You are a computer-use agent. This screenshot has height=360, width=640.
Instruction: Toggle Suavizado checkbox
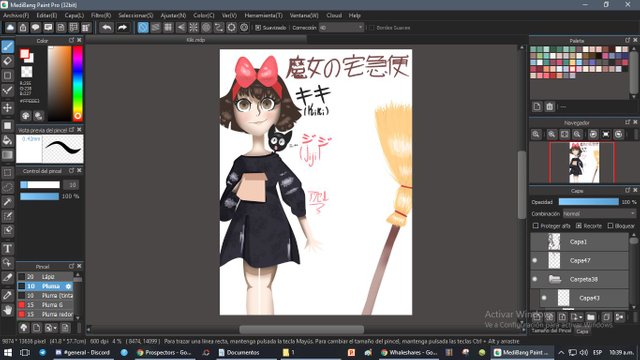pyautogui.click(x=258, y=28)
